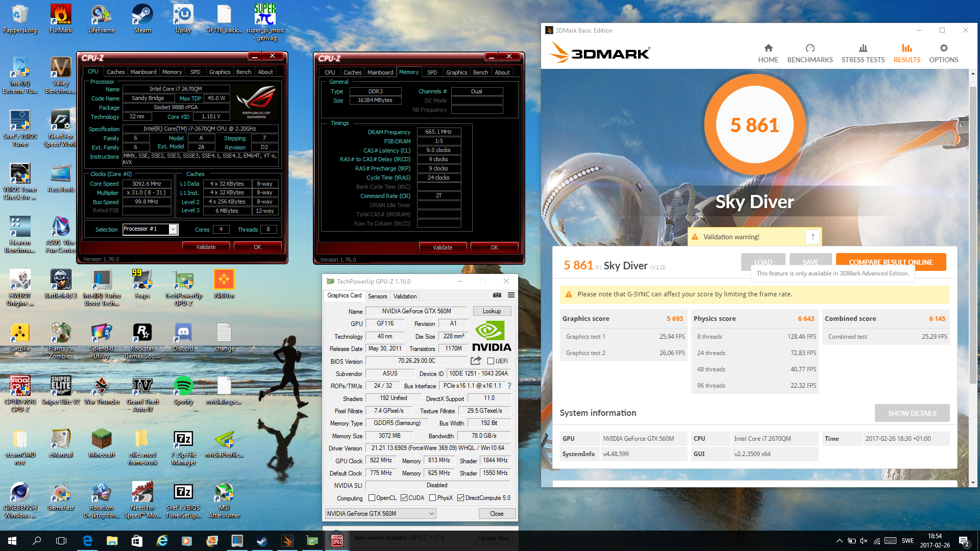Toggle PhysX checkbox in GPU-Z

click(x=432, y=498)
